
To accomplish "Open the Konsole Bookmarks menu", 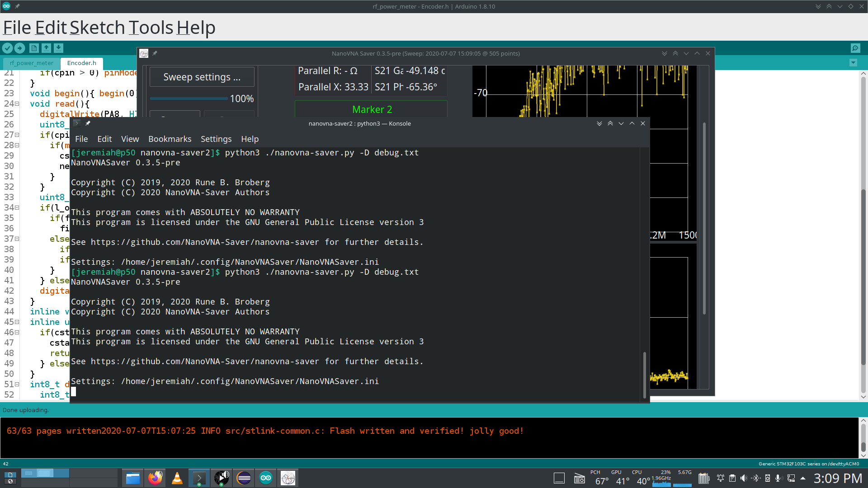I will [170, 139].
